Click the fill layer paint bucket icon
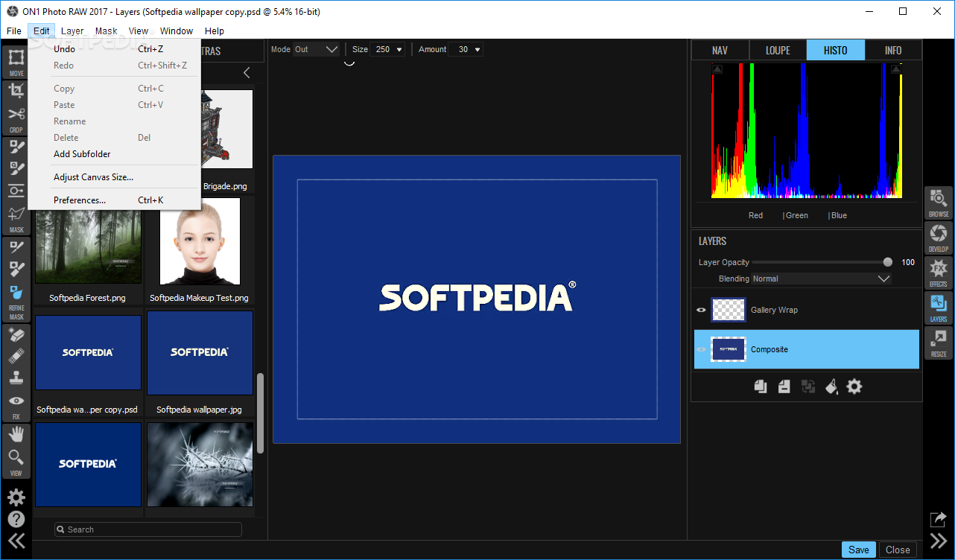955x560 pixels. 831,386
